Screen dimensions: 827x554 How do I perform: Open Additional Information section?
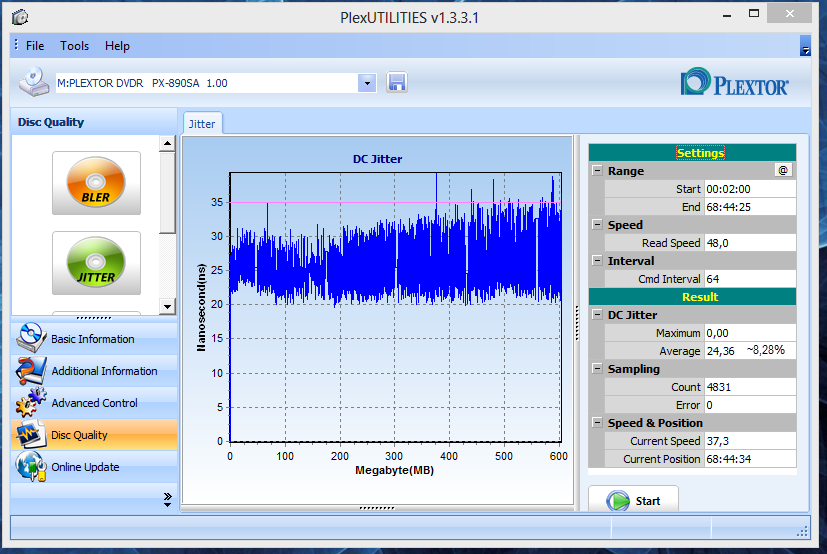tap(94, 371)
